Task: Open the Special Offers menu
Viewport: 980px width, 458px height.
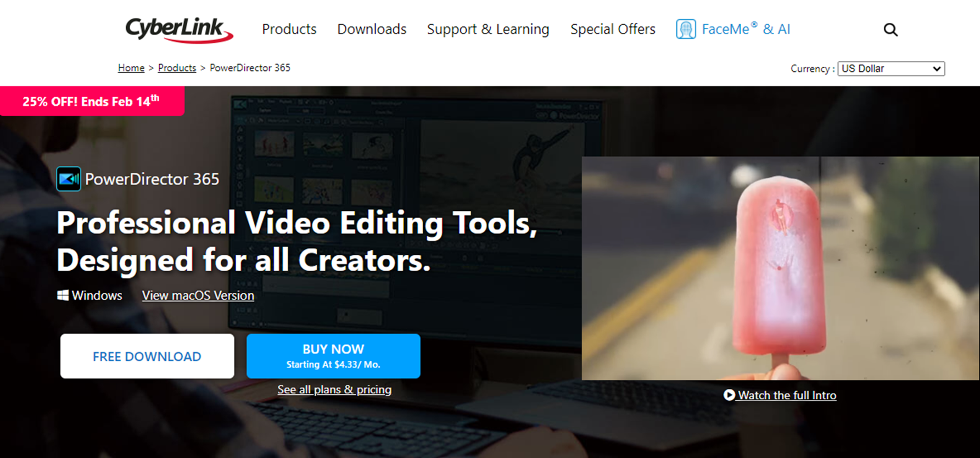Action: pos(613,29)
